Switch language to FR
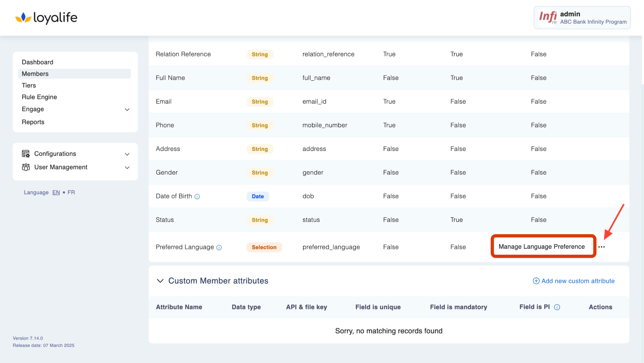Image resolution: width=644 pixels, height=363 pixels. coord(71,192)
